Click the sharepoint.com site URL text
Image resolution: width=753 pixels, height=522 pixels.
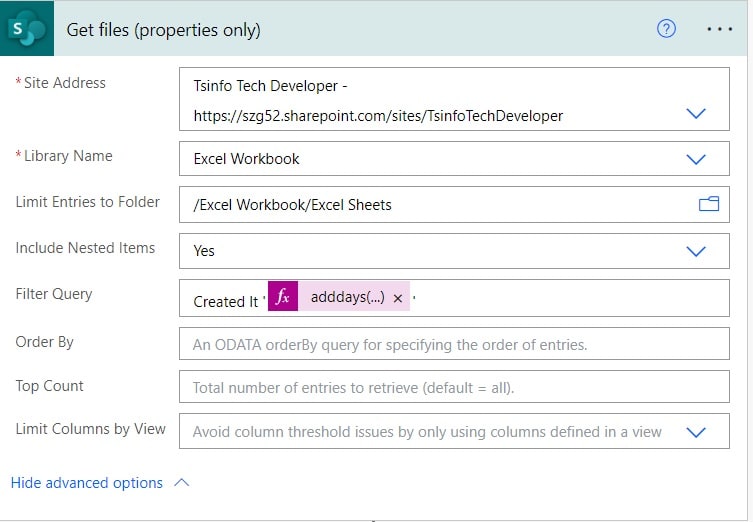click(x=378, y=116)
